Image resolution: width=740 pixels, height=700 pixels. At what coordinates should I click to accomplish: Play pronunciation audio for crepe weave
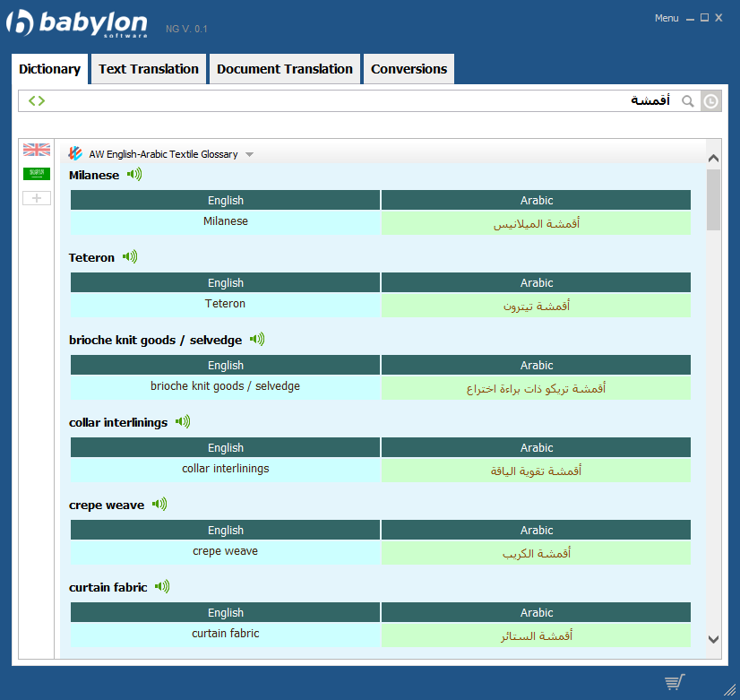tap(159, 505)
